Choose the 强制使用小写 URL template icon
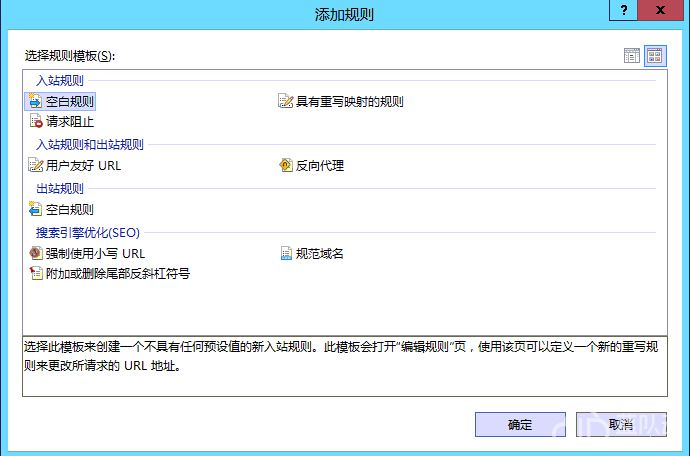The width and height of the screenshot is (690, 456). pos(37,254)
